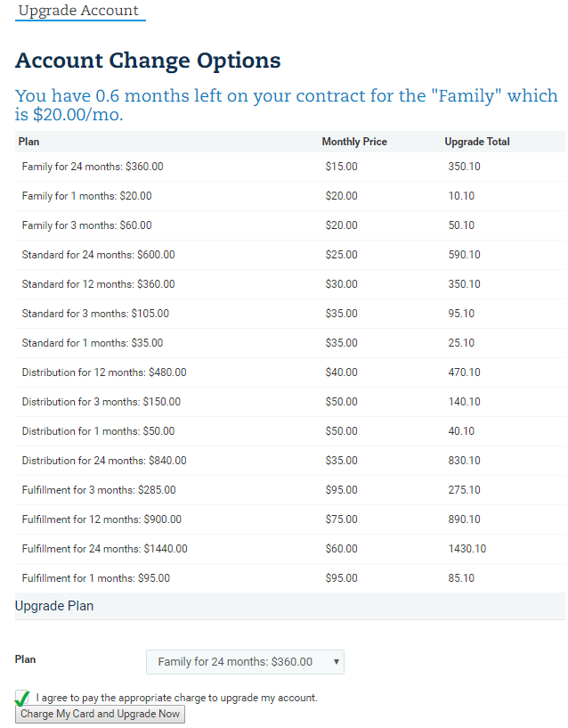Image resolution: width=568 pixels, height=728 pixels.
Task: Select the Distribution for 12 months row
Action: click(x=104, y=372)
